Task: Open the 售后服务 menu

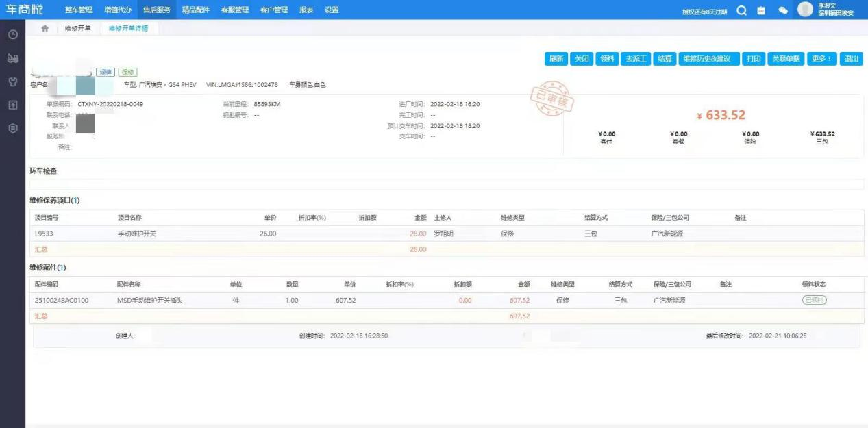Action: 157,10
